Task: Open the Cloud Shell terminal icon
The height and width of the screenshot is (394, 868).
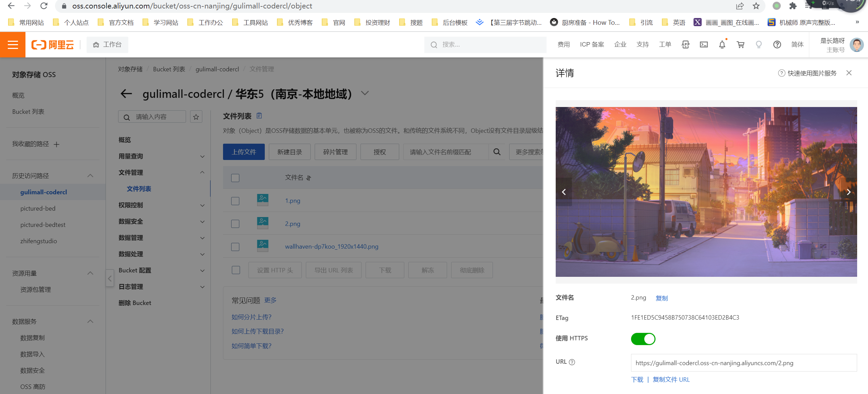Action: 704,44
